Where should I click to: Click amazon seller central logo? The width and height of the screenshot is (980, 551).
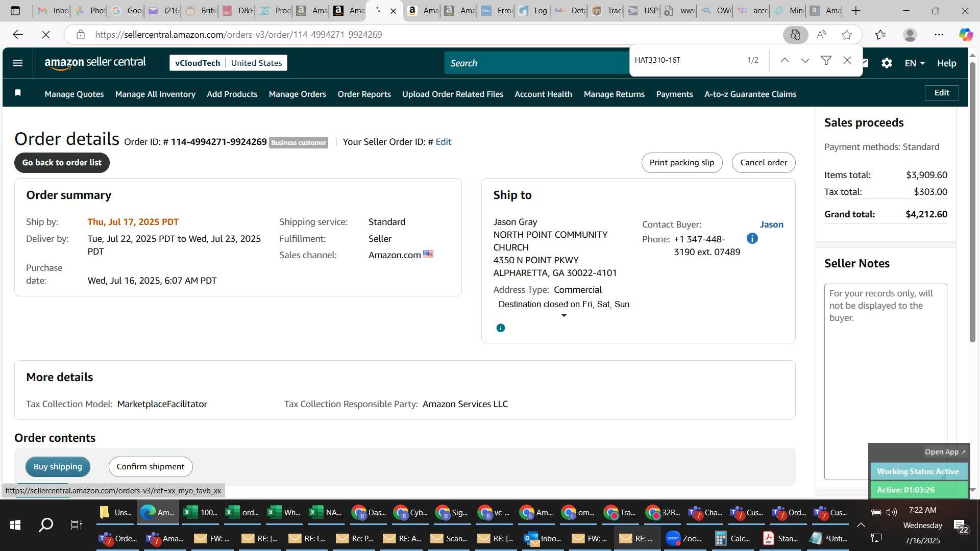(95, 63)
